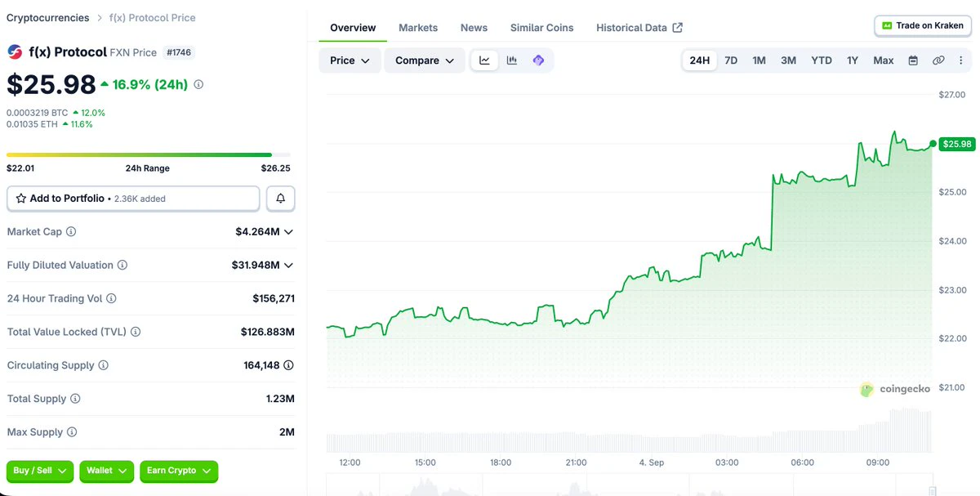
Task: Click the $126.883M TVL value
Action: tap(268, 332)
